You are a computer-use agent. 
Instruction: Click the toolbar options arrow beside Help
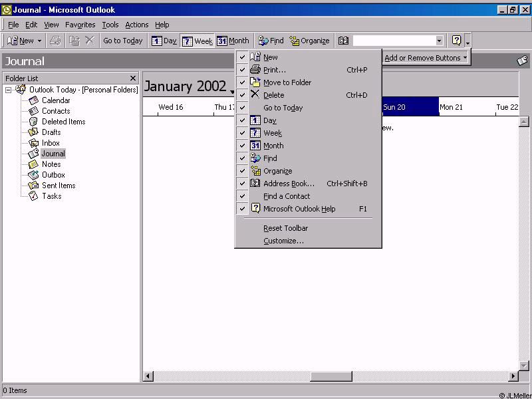(468, 41)
